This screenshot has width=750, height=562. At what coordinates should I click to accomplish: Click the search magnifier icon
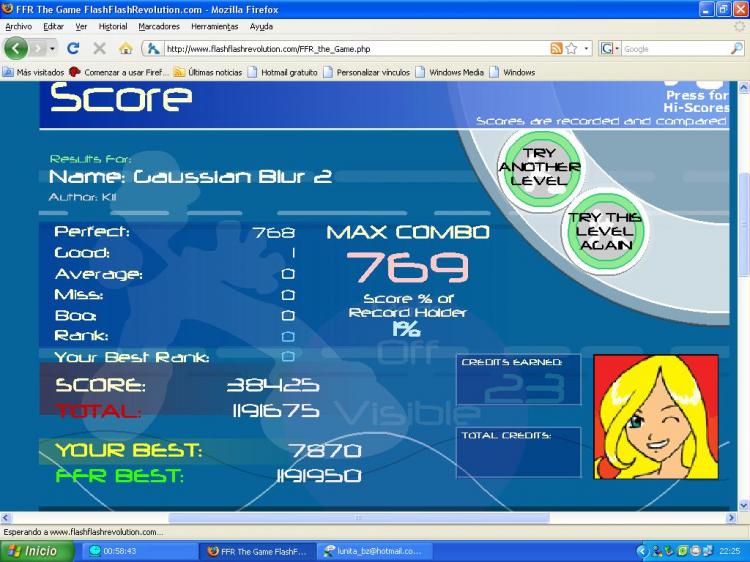pyautogui.click(x=737, y=48)
